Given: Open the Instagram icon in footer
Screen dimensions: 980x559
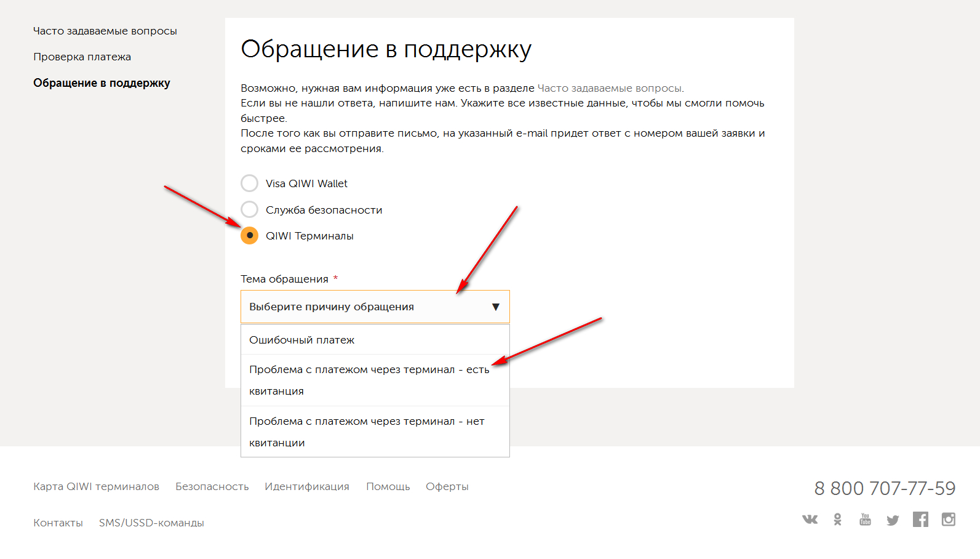Looking at the screenshot, I should click(x=949, y=519).
